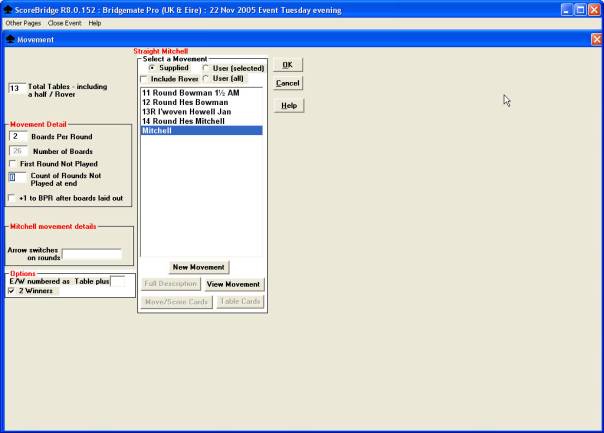
Task: Close the Movement panel with red X
Action: [x=596, y=39]
